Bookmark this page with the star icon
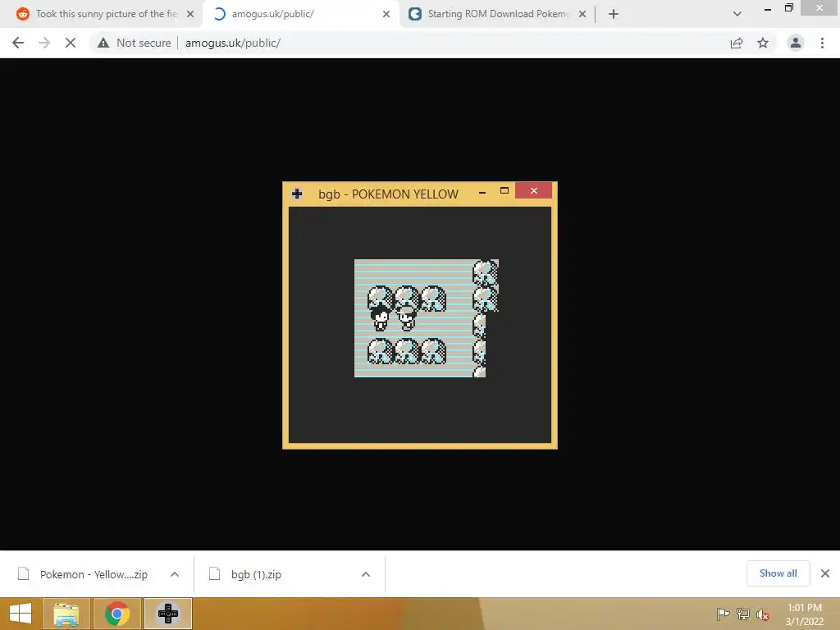 [x=763, y=43]
